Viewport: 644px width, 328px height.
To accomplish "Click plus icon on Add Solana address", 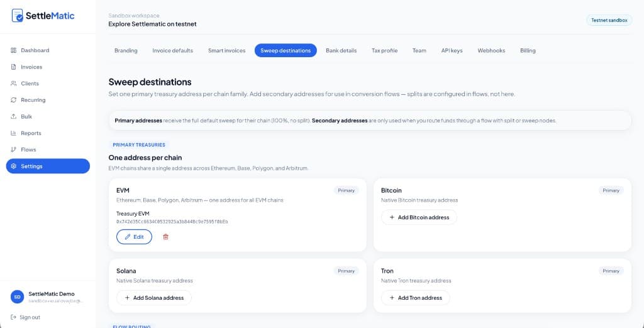I will point(127,298).
